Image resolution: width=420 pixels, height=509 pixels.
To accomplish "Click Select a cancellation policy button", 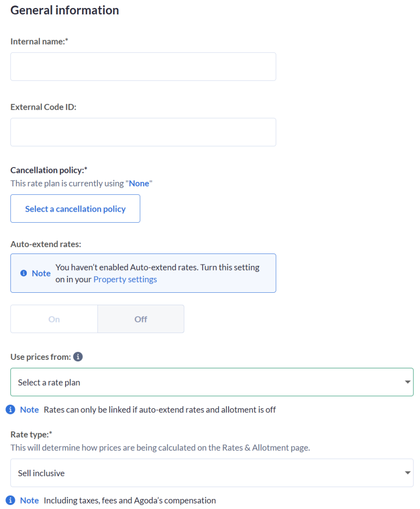I will 75,208.
